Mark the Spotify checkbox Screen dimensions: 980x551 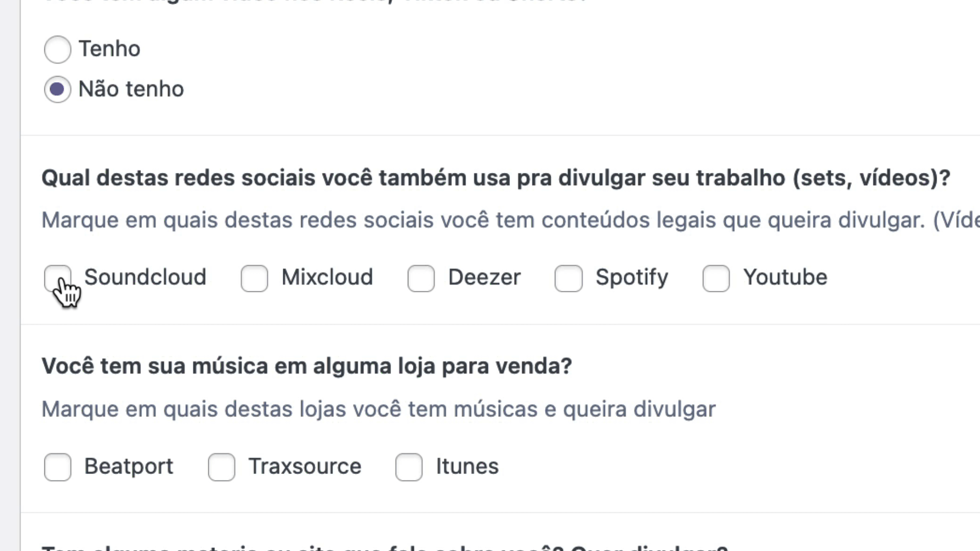(x=568, y=279)
